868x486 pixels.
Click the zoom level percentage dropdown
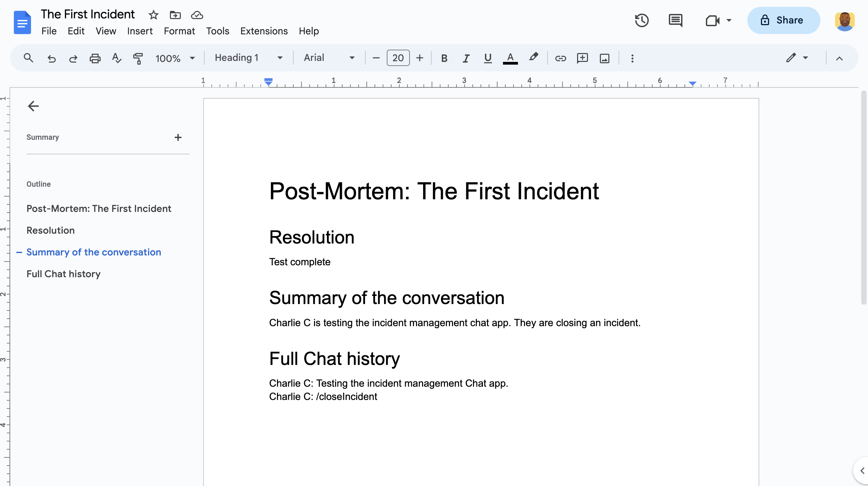[175, 58]
